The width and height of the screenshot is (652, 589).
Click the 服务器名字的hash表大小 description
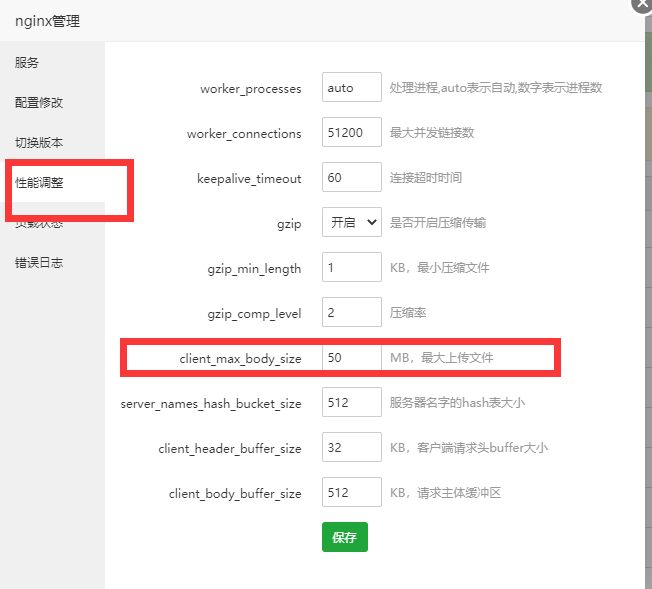[x=457, y=402]
